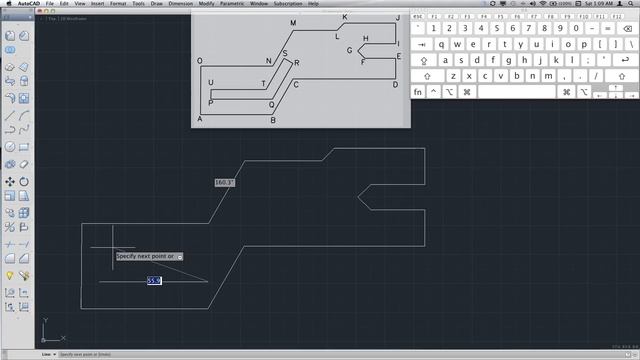640x360 pixels.
Task: Click the '5' key on on-screen keyboard
Action: [x=497, y=29]
